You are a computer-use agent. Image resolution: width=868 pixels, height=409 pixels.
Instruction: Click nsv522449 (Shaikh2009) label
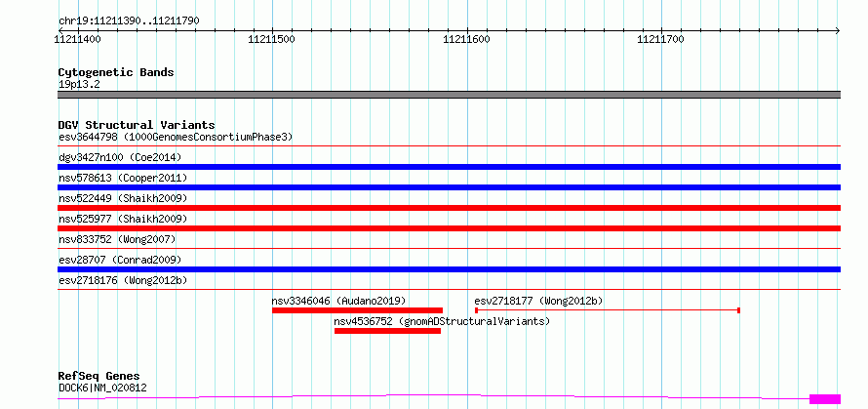(x=123, y=198)
